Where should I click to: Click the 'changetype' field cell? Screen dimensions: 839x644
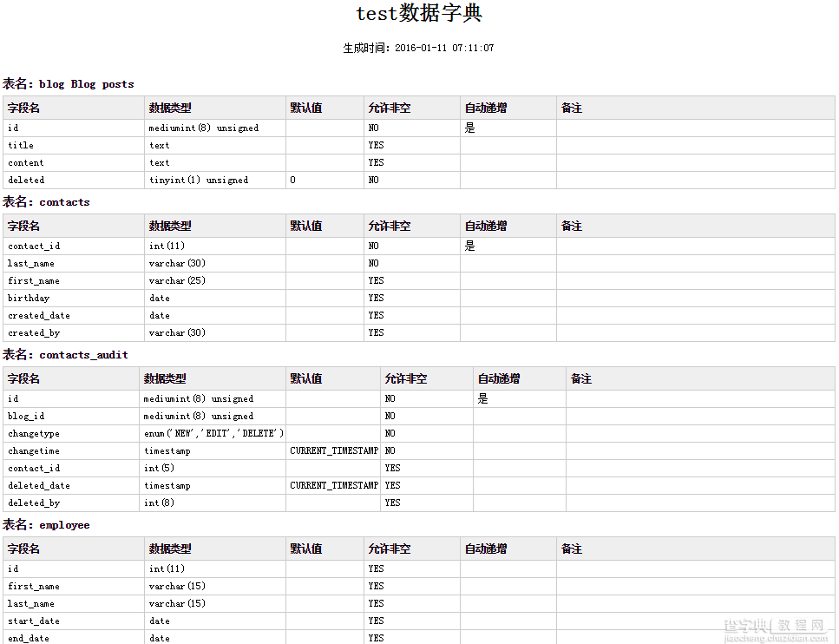coord(71,434)
